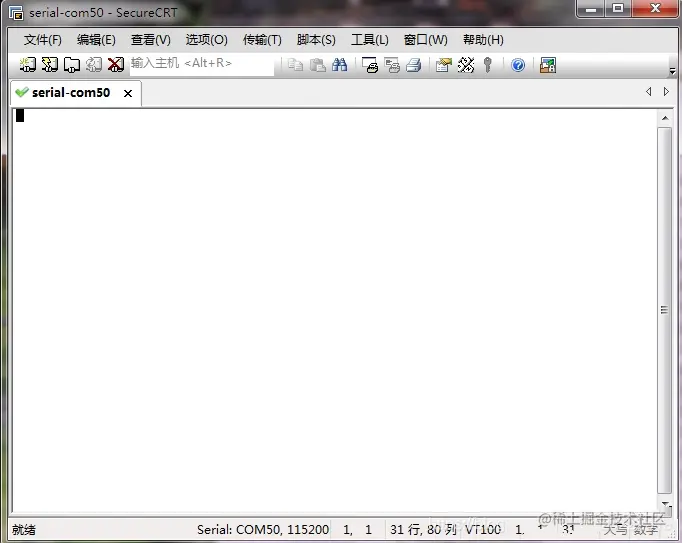This screenshot has height=543, width=682.
Task: Click the Print Screen icon
Action: click(x=370, y=65)
